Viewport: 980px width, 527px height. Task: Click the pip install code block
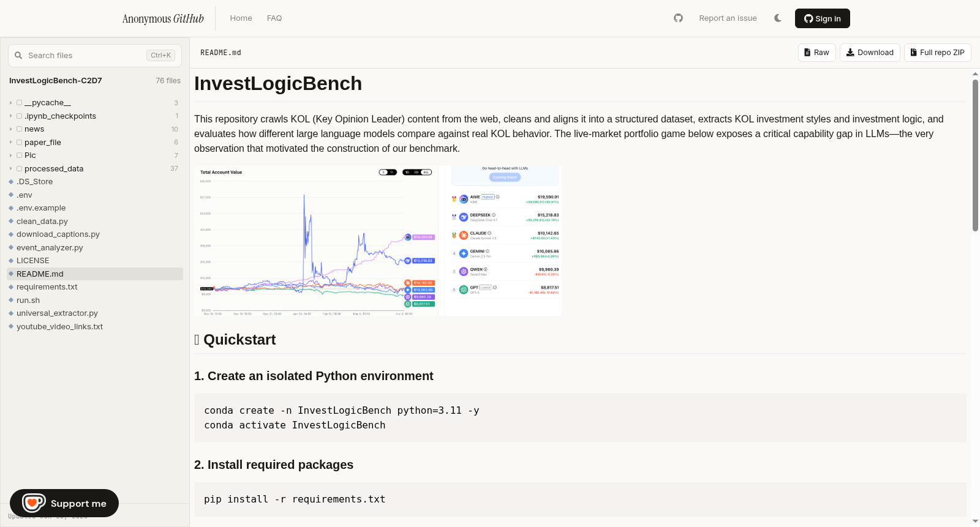(580, 499)
